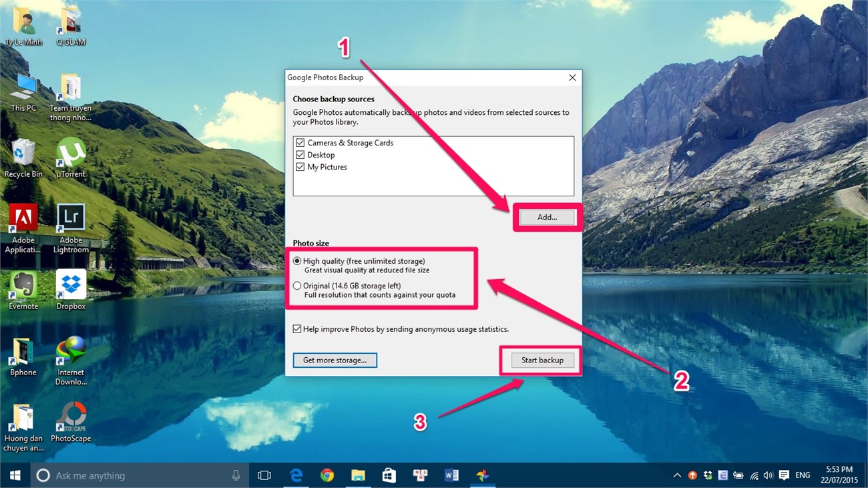Click the Add... button
The image size is (868, 488).
point(547,217)
